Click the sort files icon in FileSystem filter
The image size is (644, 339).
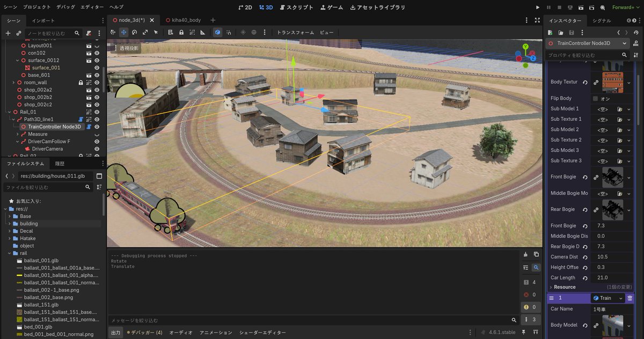(x=99, y=187)
